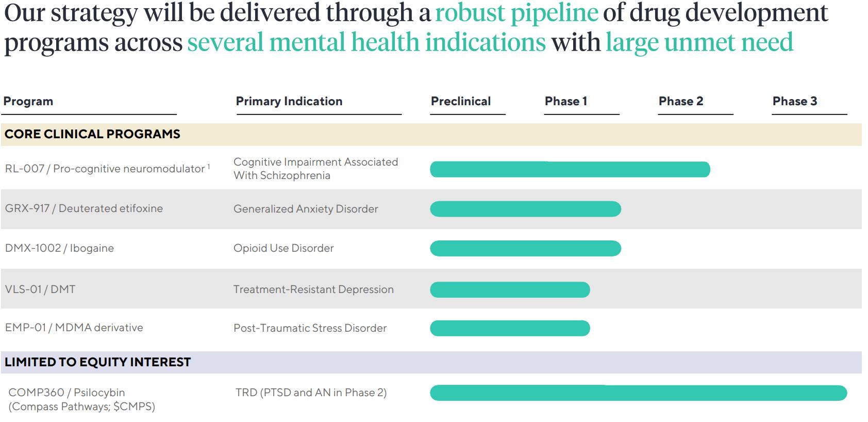This screenshot has width=868, height=422.
Task: Click the COMP360 / Psilocybin program label
Action: click(66, 393)
